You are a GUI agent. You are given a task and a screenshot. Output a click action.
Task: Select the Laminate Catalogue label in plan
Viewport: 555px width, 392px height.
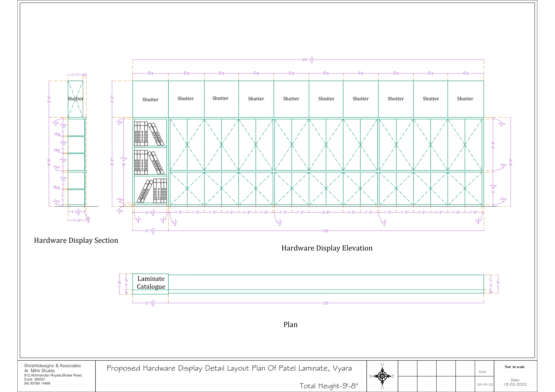click(151, 283)
